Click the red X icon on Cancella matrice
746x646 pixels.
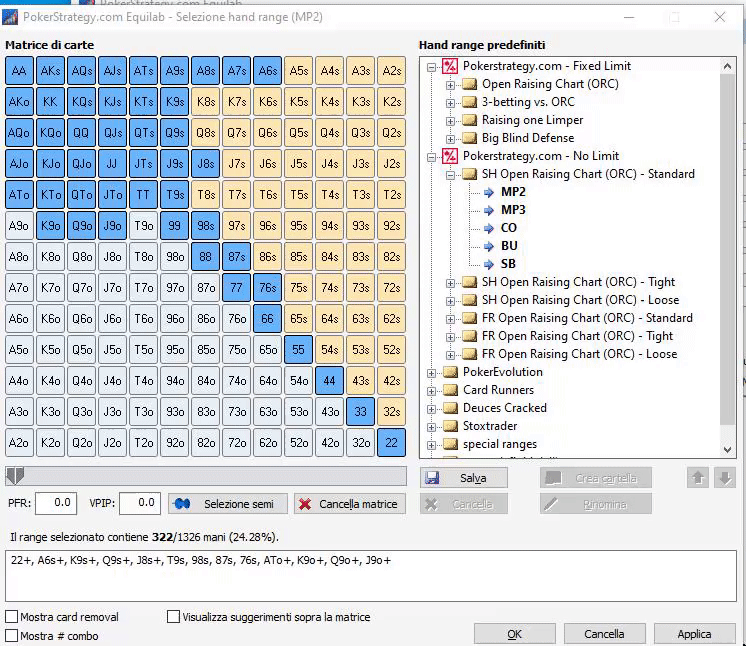(x=305, y=504)
